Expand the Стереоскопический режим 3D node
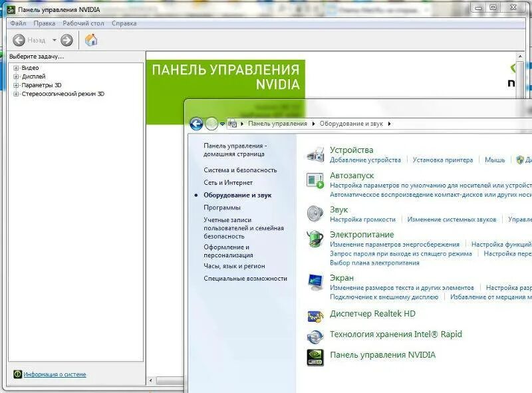The image size is (532, 393). pos(16,94)
